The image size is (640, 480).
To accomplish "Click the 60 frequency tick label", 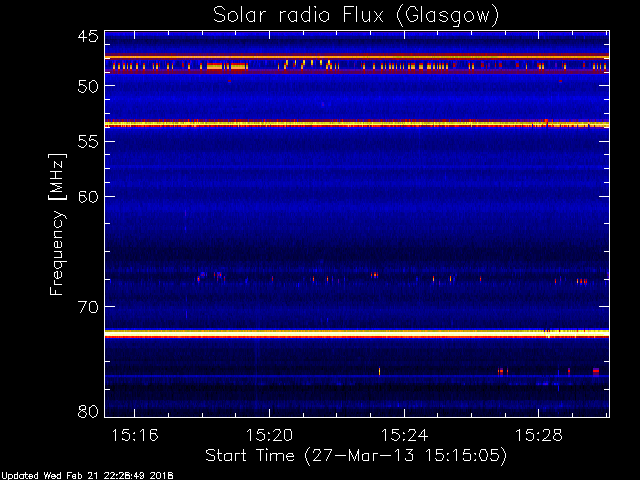I will [88, 197].
